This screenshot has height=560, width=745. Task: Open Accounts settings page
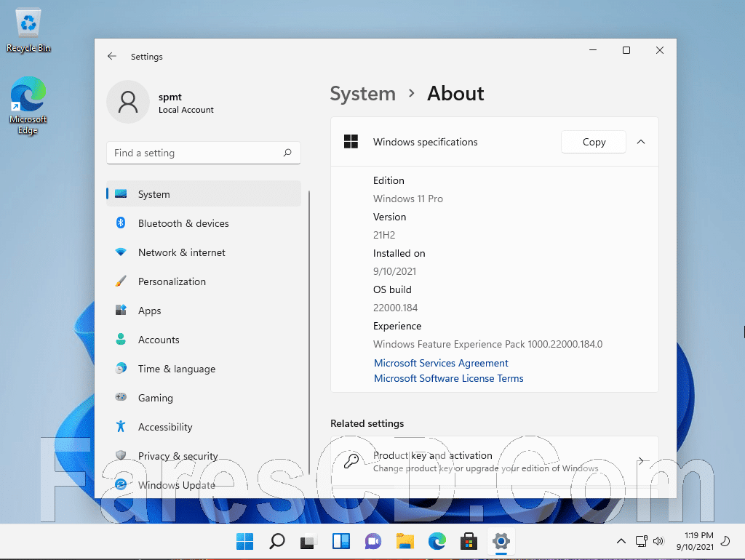coord(204,339)
